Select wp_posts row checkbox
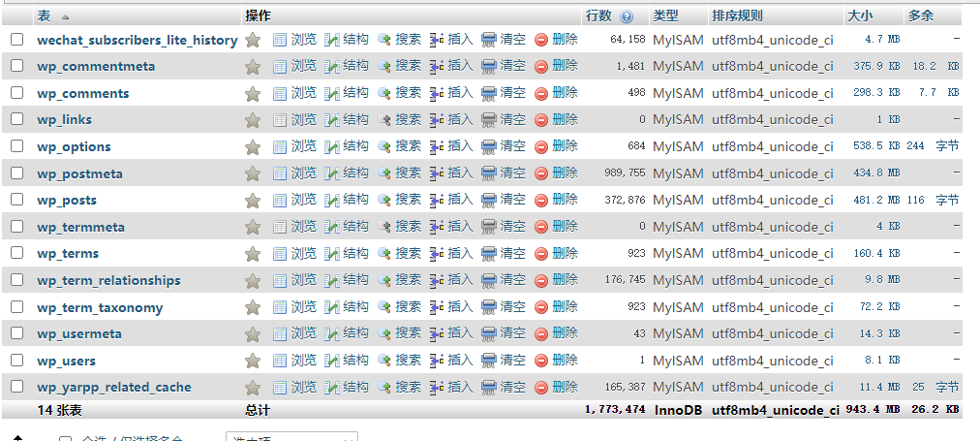980x441 pixels. pyautogui.click(x=16, y=200)
